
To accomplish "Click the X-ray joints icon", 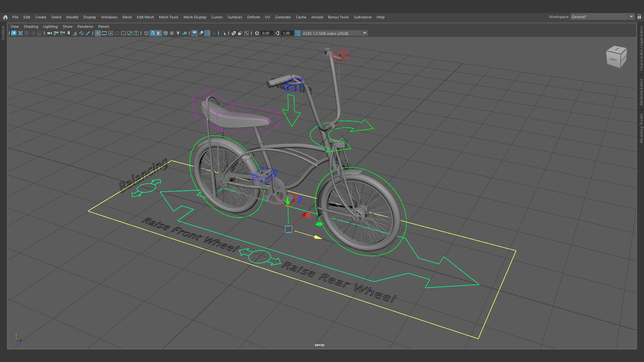I will coord(247,33).
